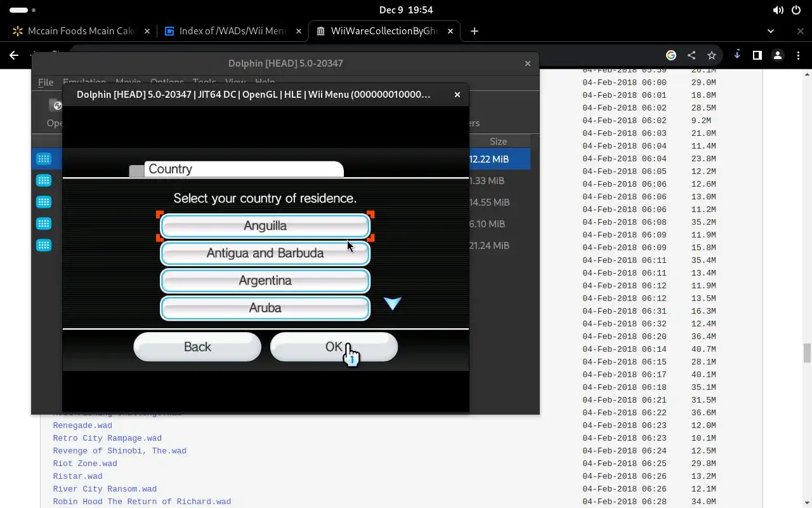Close the Index of /WADs tab
The width and height of the screenshot is (812, 508).
click(x=299, y=30)
